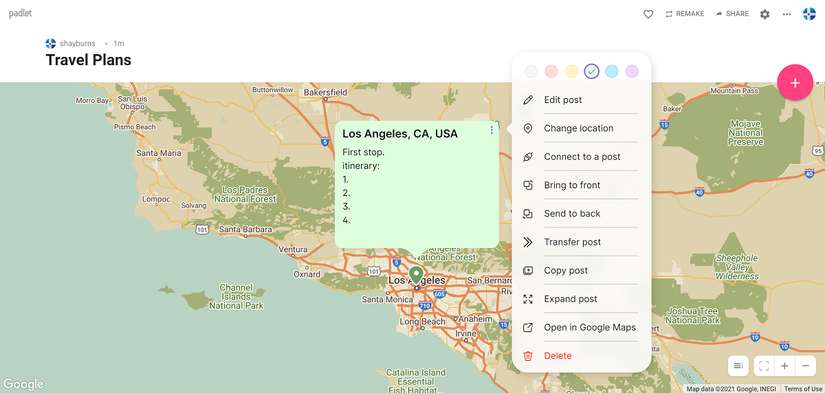Click the green Los Angeles map pin
The height and width of the screenshot is (393, 825).
click(416, 276)
